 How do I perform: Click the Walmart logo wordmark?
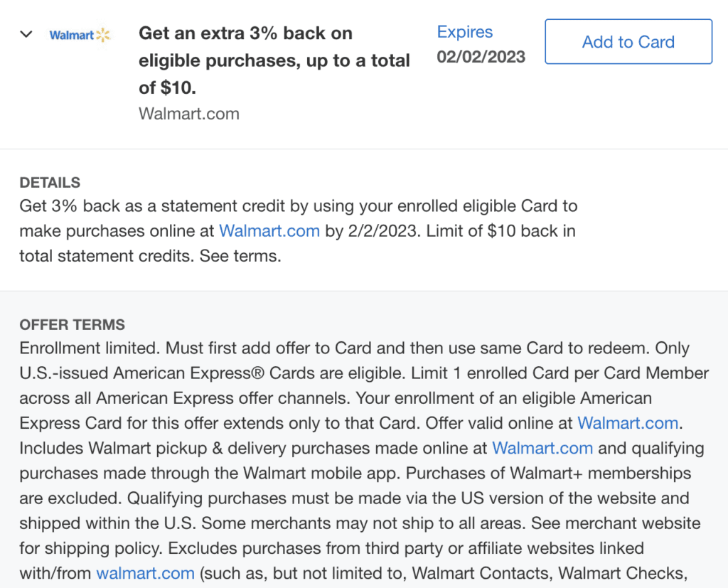(72, 36)
